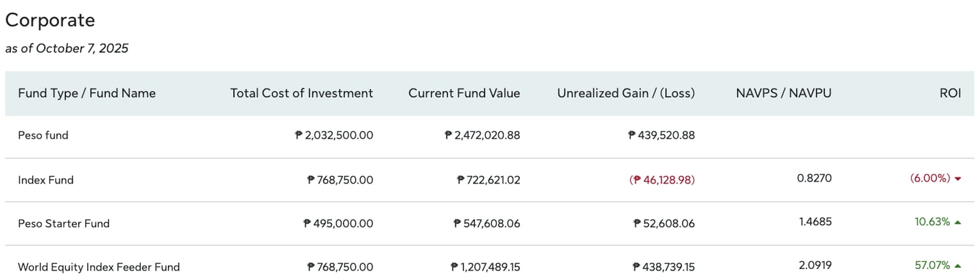Click the NAVPS / NAVPU column header
The width and height of the screenshot is (980, 280).
(x=783, y=93)
